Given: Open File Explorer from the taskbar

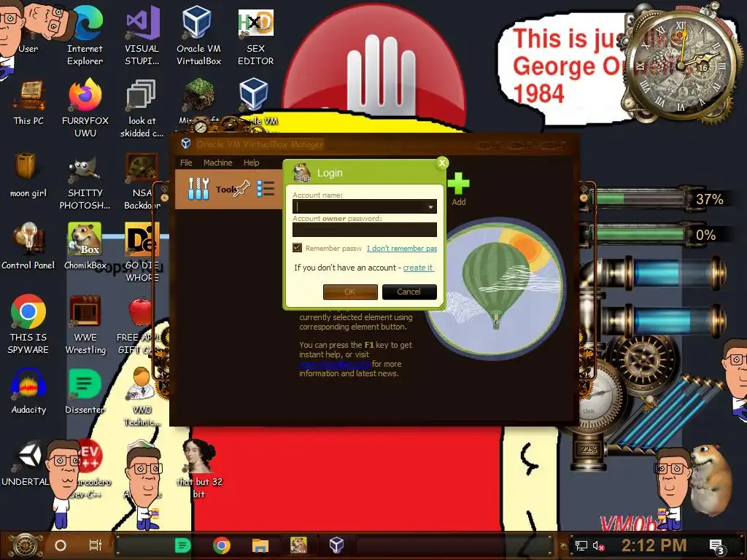Looking at the screenshot, I should point(260,545).
